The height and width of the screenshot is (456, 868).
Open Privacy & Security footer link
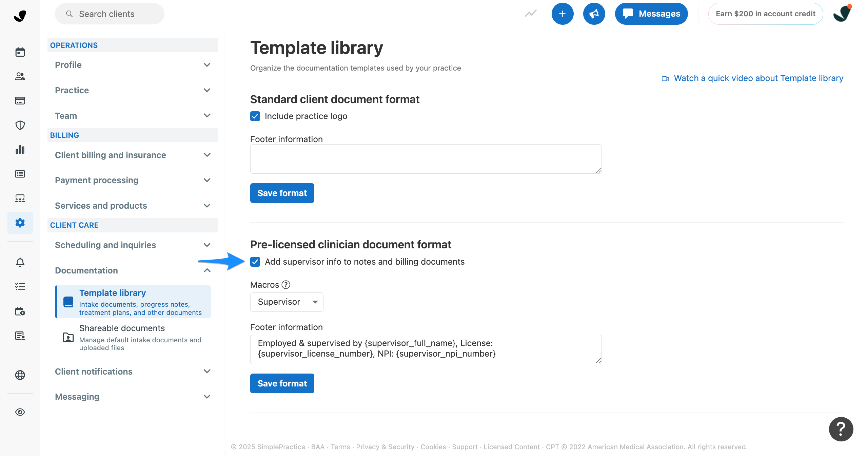point(385,447)
